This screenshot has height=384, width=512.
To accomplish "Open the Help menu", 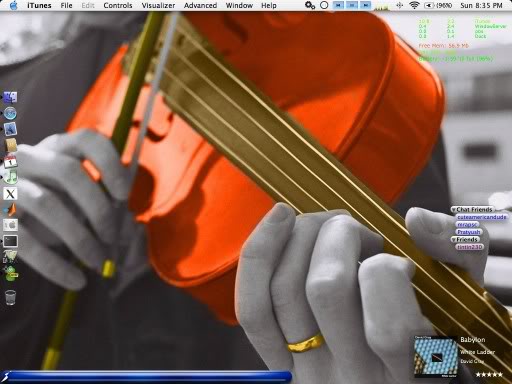I will [269, 5].
